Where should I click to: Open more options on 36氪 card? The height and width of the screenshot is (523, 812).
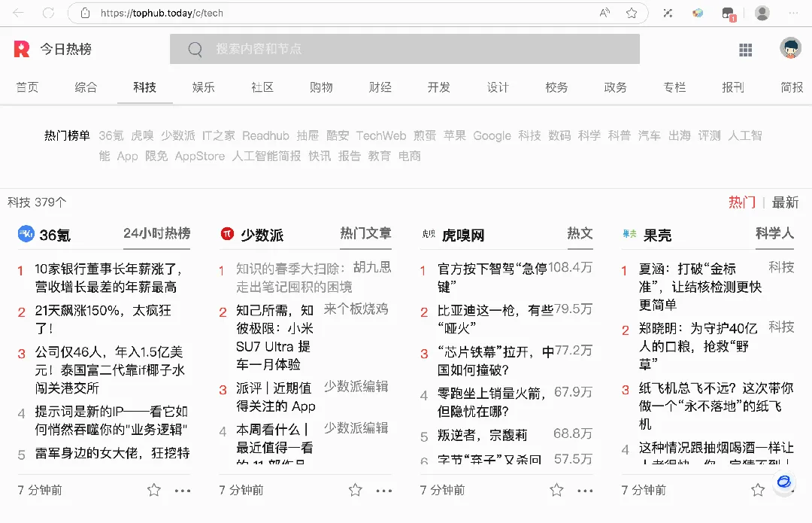(x=182, y=491)
